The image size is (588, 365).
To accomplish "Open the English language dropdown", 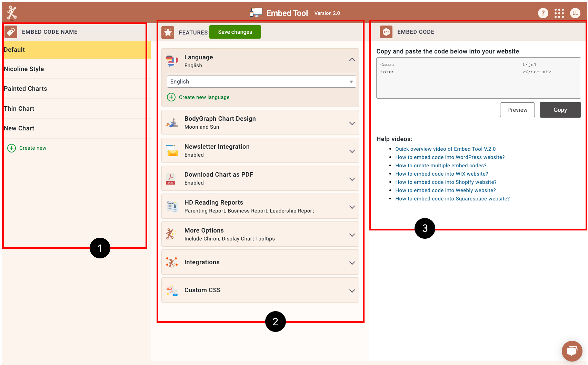I will (261, 82).
